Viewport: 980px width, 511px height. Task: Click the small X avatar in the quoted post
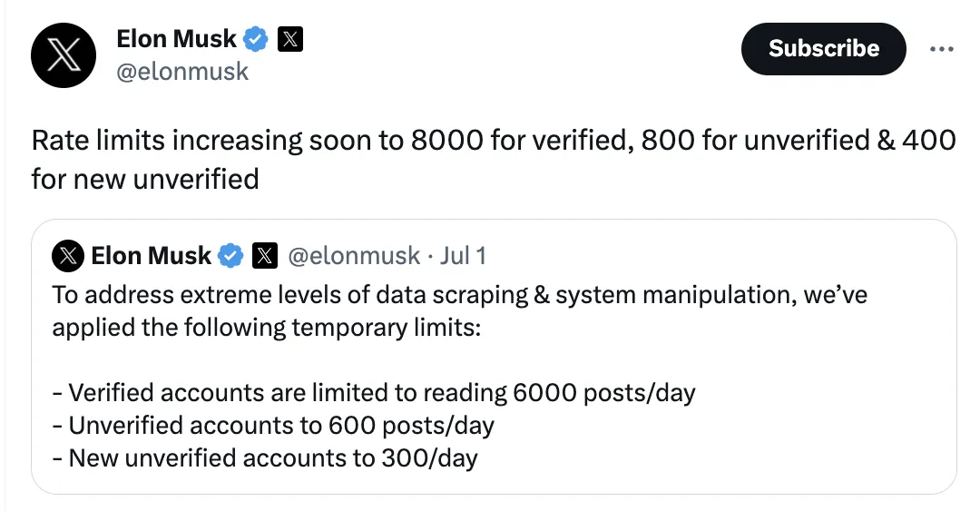point(69,257)
